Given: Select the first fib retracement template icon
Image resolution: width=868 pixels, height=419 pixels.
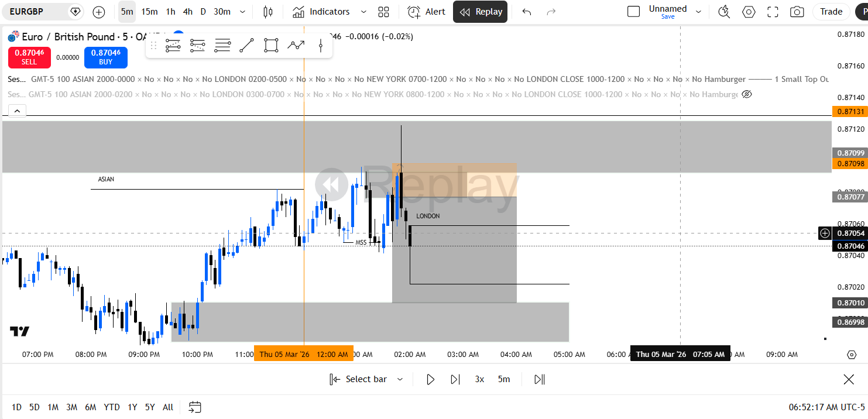Looking at the screenshot, I should coord(173,46).
